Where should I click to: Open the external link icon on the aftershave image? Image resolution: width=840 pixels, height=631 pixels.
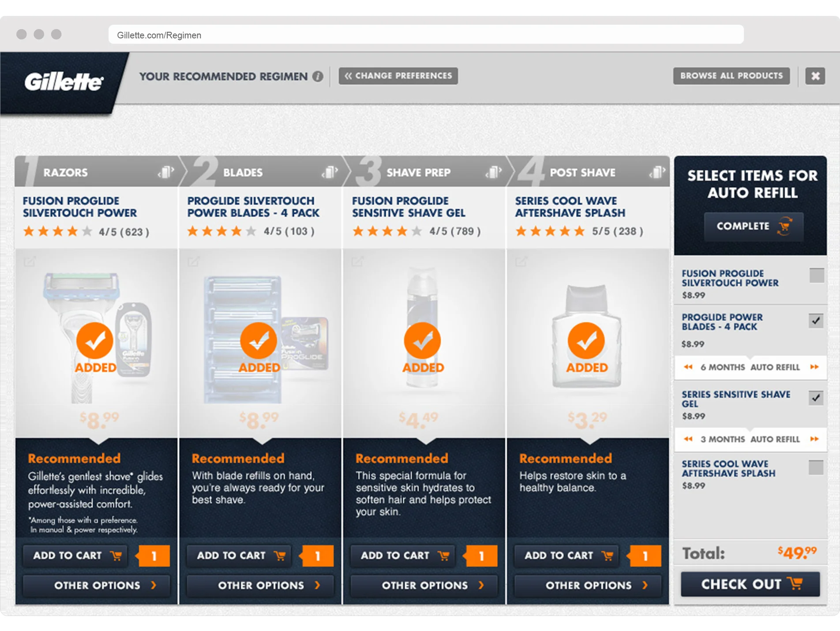tap(521, 262)
